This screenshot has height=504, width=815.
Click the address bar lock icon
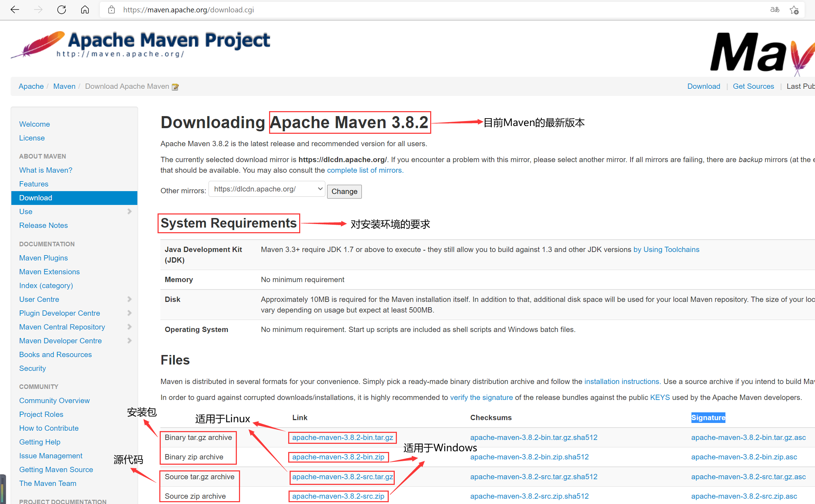(x=112, y=10)
